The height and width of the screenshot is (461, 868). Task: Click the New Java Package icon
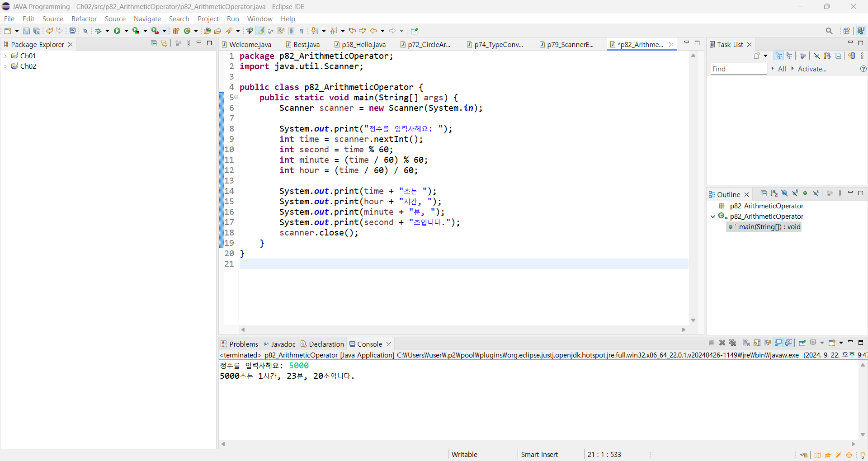(x=176, y=31)
